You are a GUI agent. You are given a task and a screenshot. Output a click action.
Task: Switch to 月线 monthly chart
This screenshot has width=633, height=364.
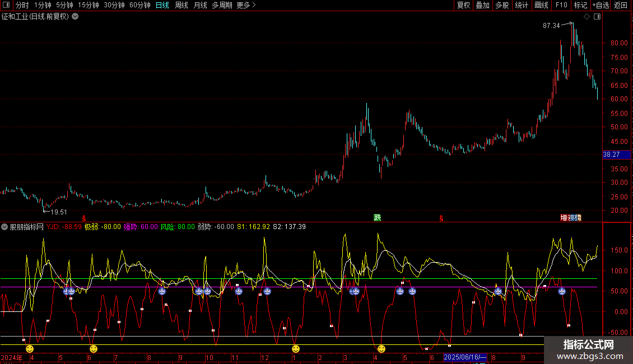pos(200,5)
